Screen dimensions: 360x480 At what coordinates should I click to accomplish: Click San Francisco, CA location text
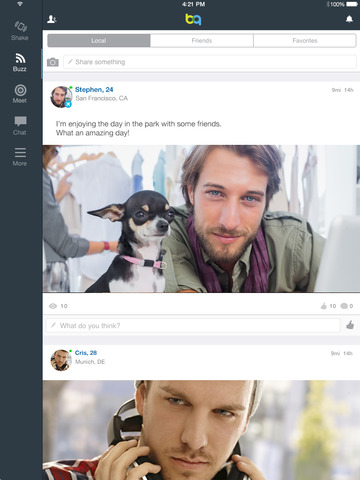click(101, 98)
